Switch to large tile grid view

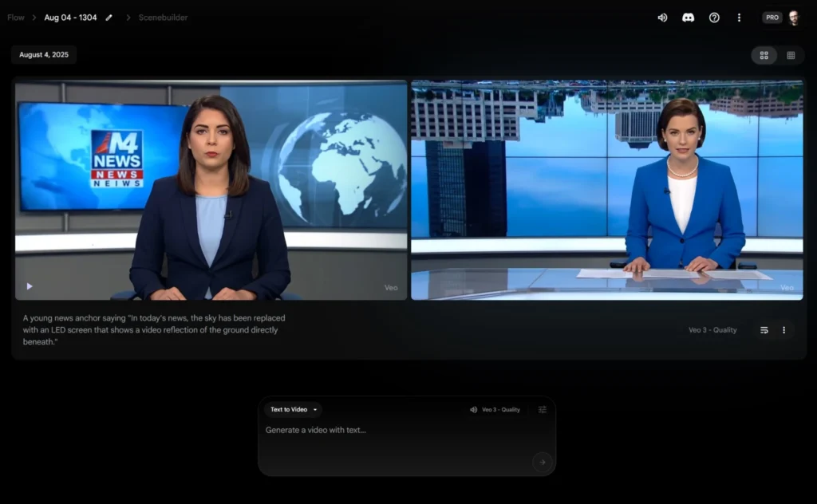pyautogui.click(x=764, y=55)
